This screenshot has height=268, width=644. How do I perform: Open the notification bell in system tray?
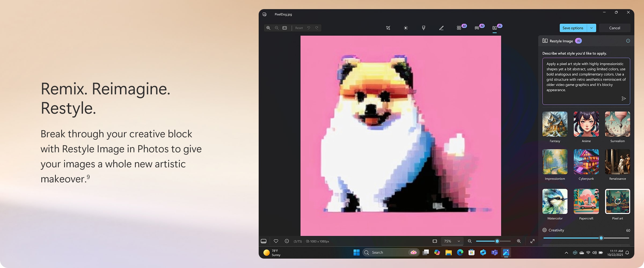tap(627, 253)
